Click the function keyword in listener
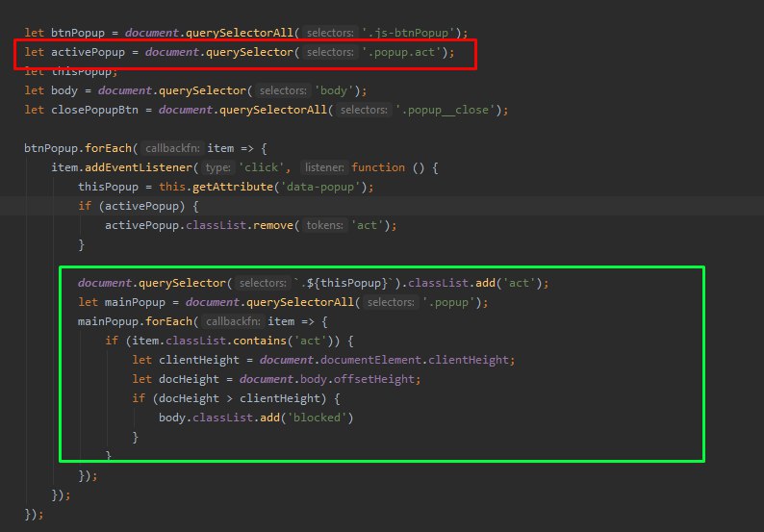 tap(378, 167)
